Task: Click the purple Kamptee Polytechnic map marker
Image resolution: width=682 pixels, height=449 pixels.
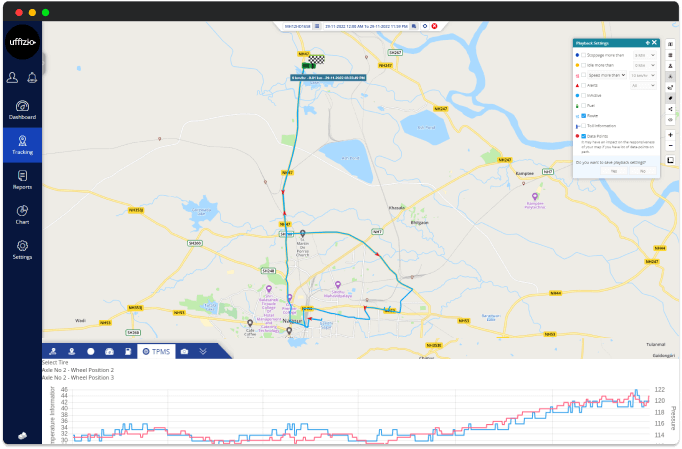Action: (x=535, y=197)
